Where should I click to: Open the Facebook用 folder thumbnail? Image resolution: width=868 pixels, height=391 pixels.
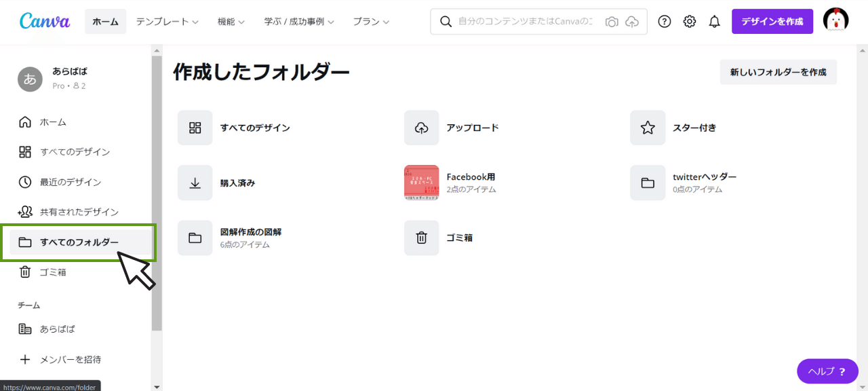(x=422, y=183)
